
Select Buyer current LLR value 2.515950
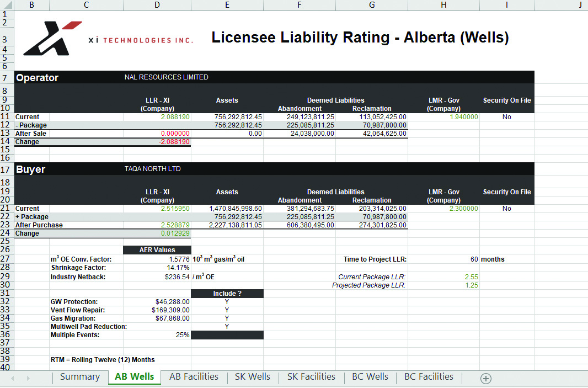(175, 209)
